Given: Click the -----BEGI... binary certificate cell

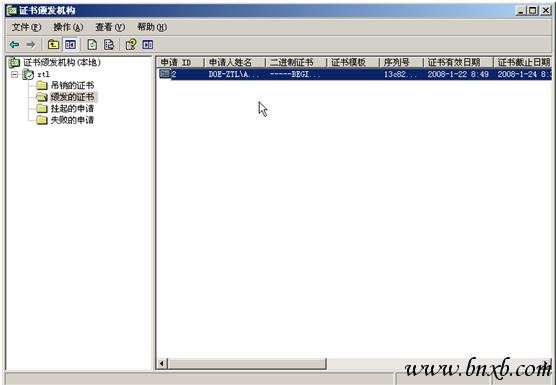Looking at the screenshot, I should click(x=295, y=74).
